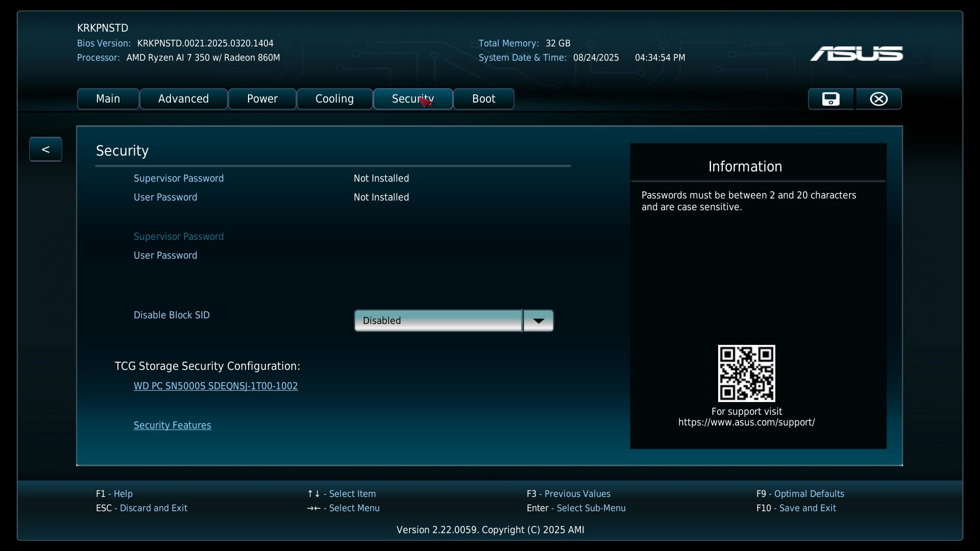Click the greyed Supervisor Password option
Viewport: 980px width, 551px height.
[x=179, y=237]
